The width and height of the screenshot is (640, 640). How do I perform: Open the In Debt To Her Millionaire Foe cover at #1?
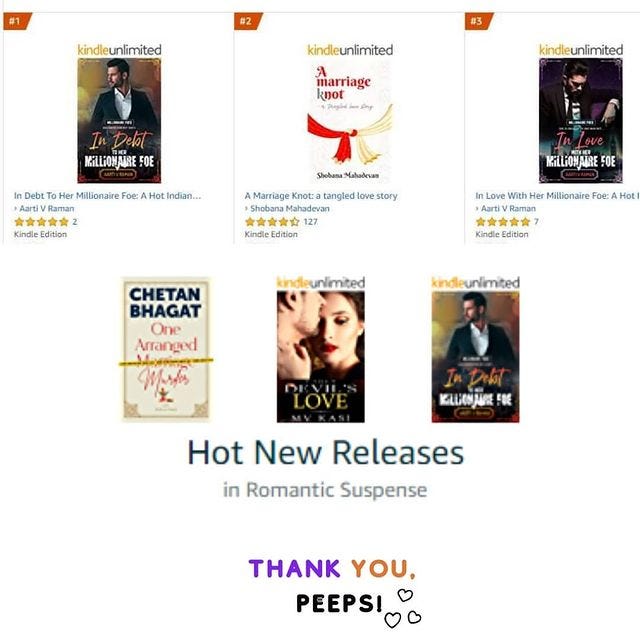point(119,120)
